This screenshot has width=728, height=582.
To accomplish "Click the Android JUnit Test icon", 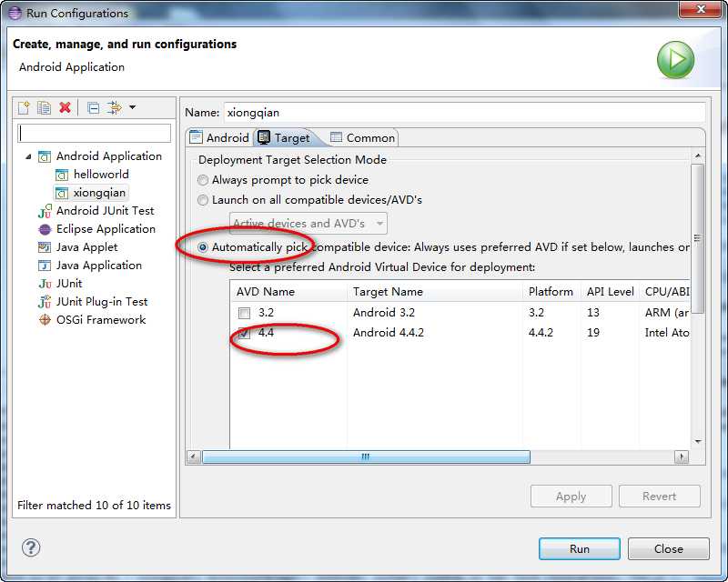I will [x=45, y=211].
